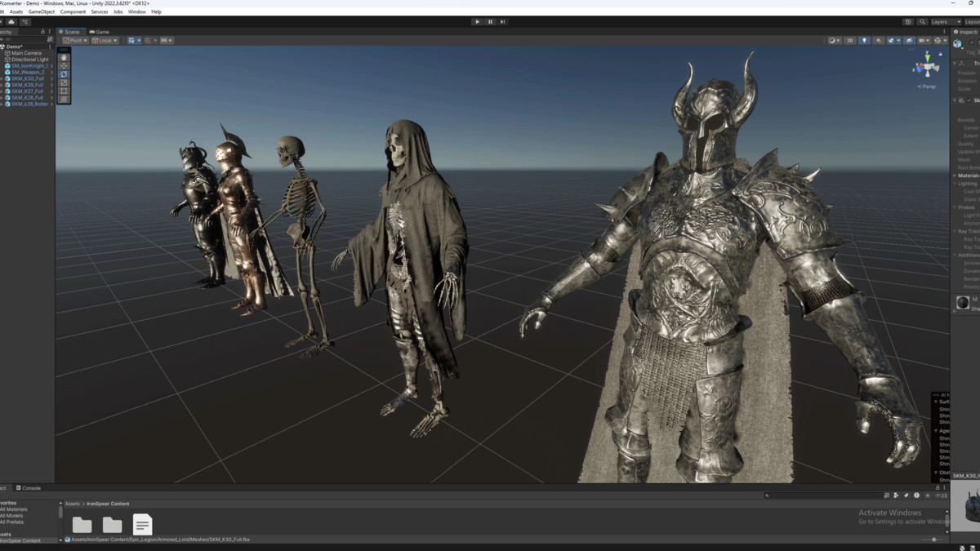Open the global search magnifier
980x551 pixels.
click(x=922, y=22)
